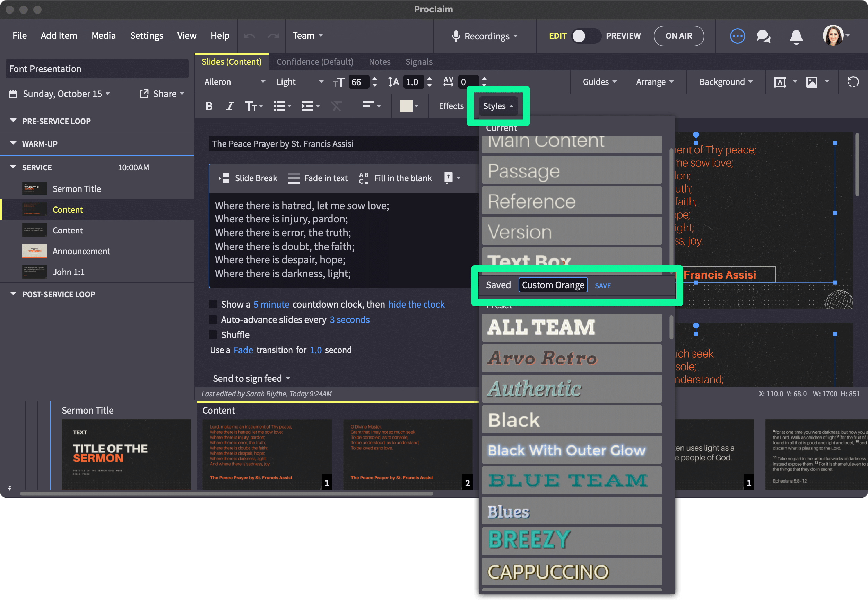Open the notifications bell
The height and width of the screenshot is (600, 868).
tap(796, 36)
